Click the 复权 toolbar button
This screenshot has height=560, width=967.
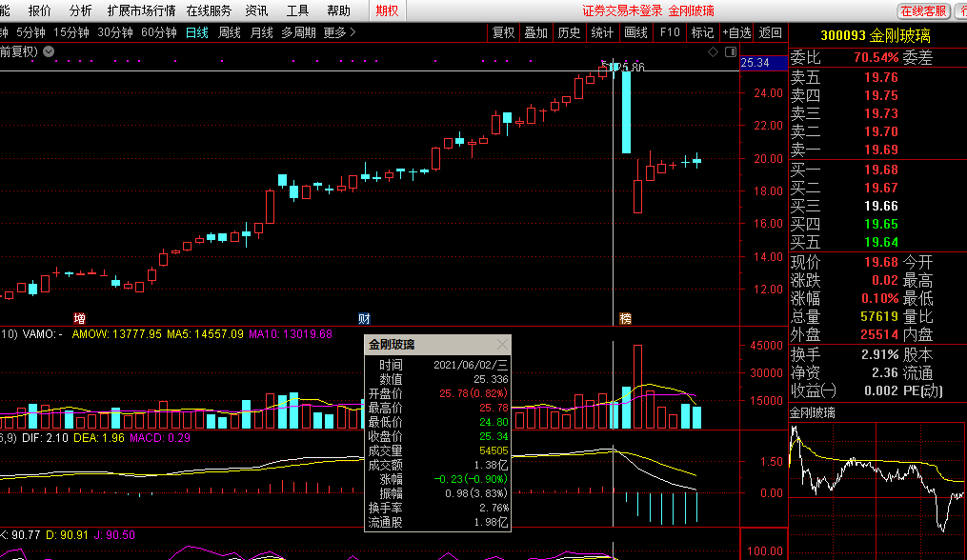(503, 32)
